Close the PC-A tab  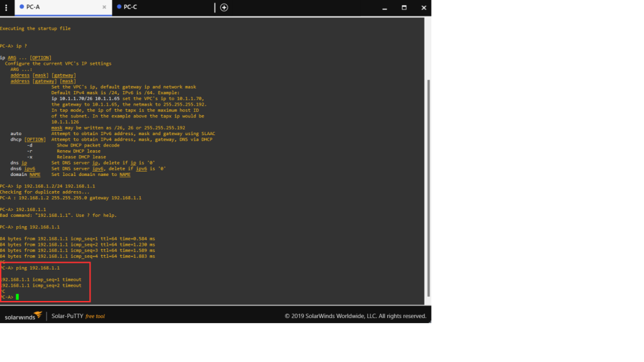click(104, 8)
